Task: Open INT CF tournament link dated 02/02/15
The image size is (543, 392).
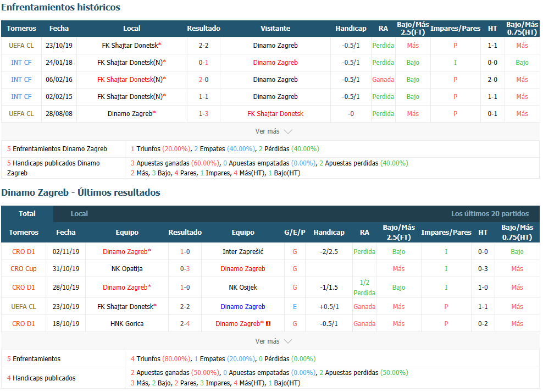Action: tap(21, 96)
